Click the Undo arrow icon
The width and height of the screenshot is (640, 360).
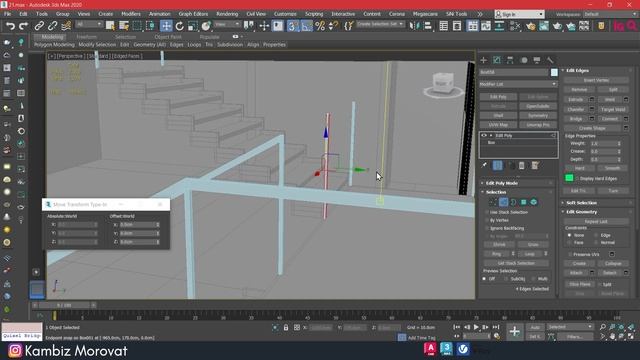[10, 26]
